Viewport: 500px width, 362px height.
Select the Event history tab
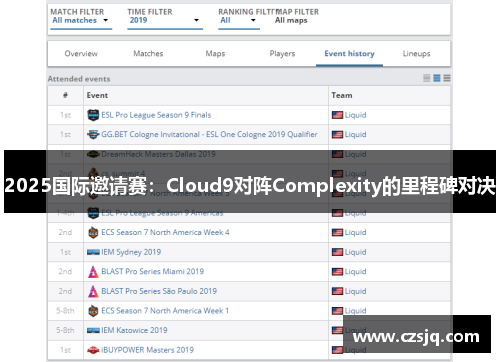click(x=349, y=54)
